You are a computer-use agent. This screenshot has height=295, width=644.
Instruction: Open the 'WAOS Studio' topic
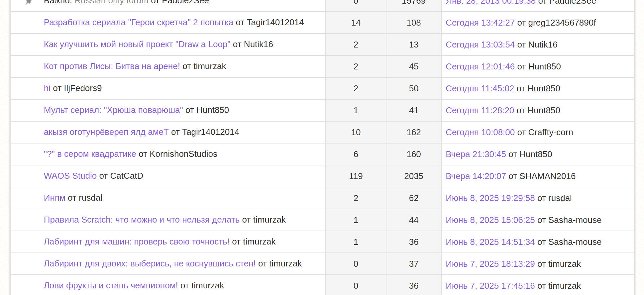[x=70, y=176]
